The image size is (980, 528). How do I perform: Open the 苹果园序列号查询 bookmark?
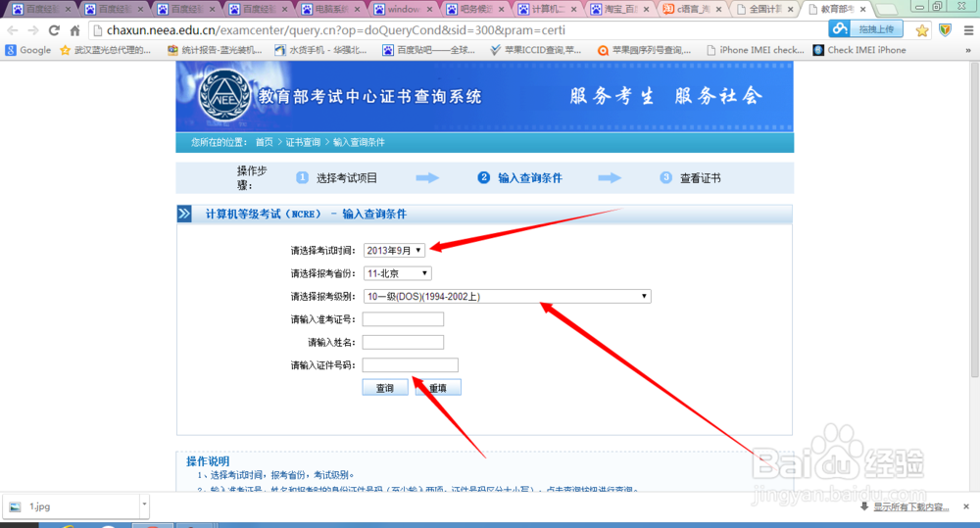tap(645, 50)
